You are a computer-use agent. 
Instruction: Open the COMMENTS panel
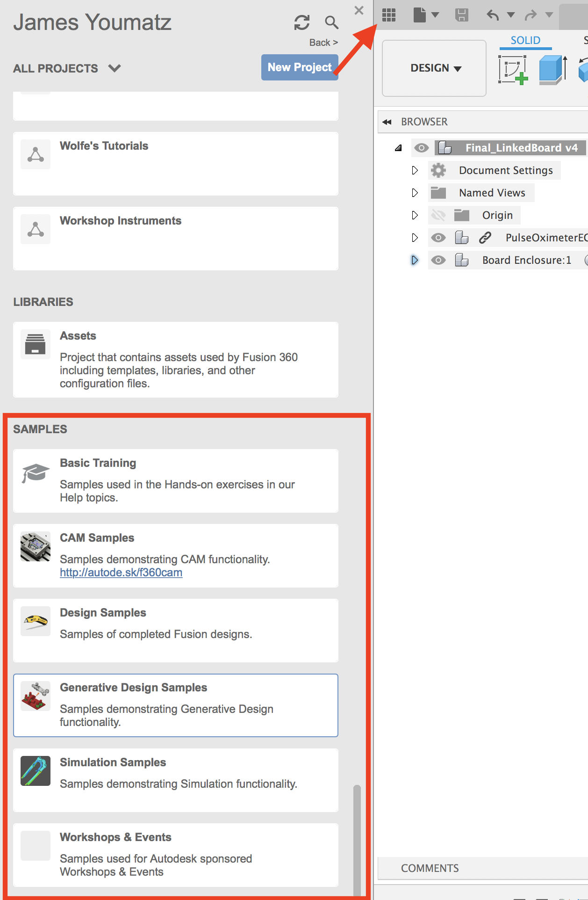(482, 868)
